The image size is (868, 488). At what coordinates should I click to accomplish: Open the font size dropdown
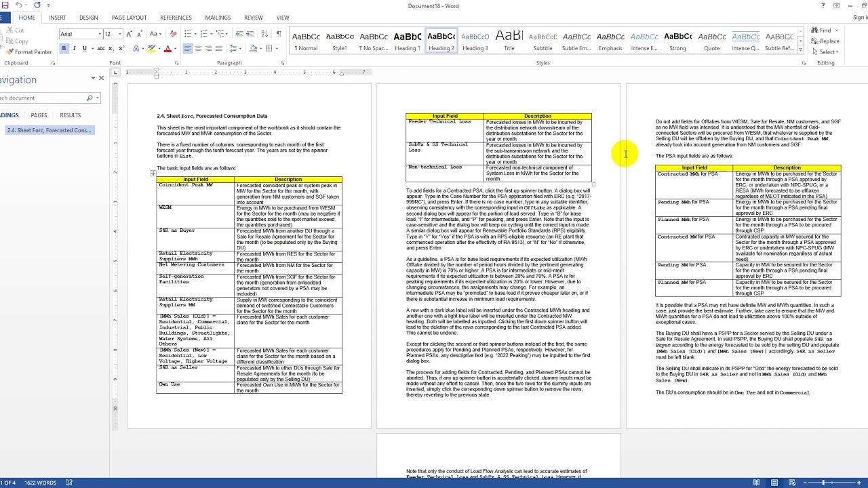(x=120, y=34)
